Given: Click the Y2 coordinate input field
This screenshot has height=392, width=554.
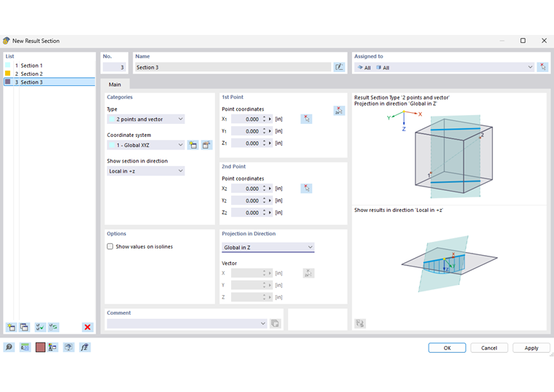Looking at the screenshot, I should tap(246, 200).
